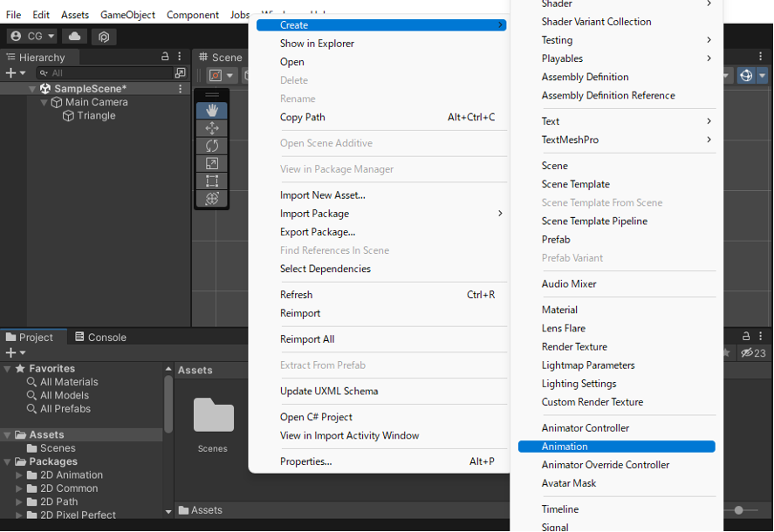Select the Triangle object in Hierarchy
The width and height of the screenshot is (774, 532).
(96, 115)
